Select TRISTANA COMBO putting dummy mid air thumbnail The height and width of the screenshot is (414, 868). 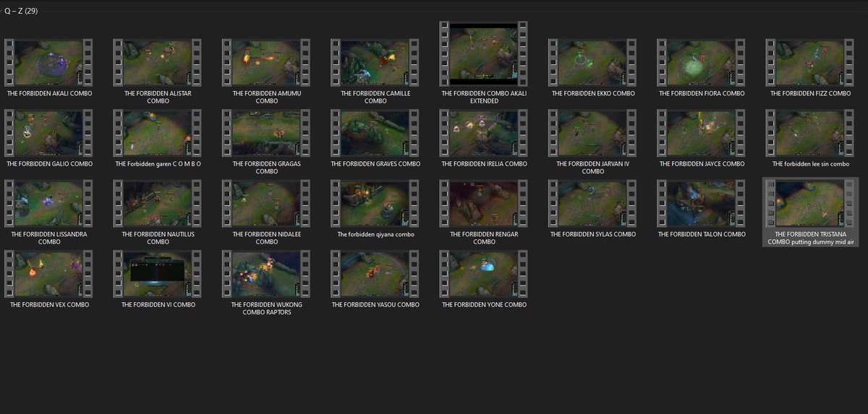coord(810,204)
